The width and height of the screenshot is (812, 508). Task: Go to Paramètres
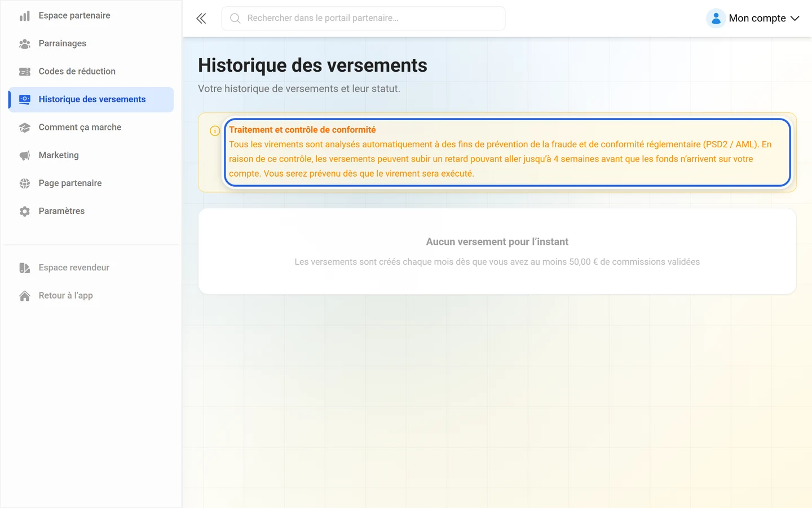point(91,211)
